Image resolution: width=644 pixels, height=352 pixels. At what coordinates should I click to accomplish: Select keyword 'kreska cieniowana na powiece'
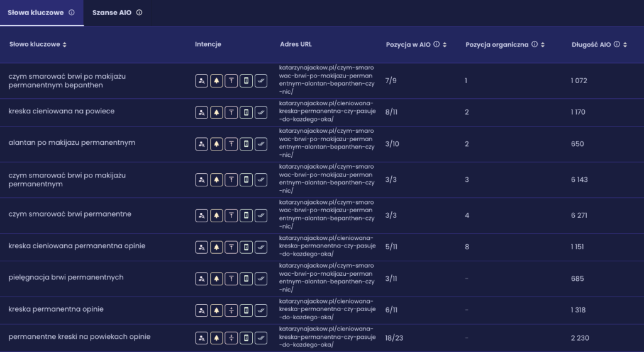coord(62,111)
